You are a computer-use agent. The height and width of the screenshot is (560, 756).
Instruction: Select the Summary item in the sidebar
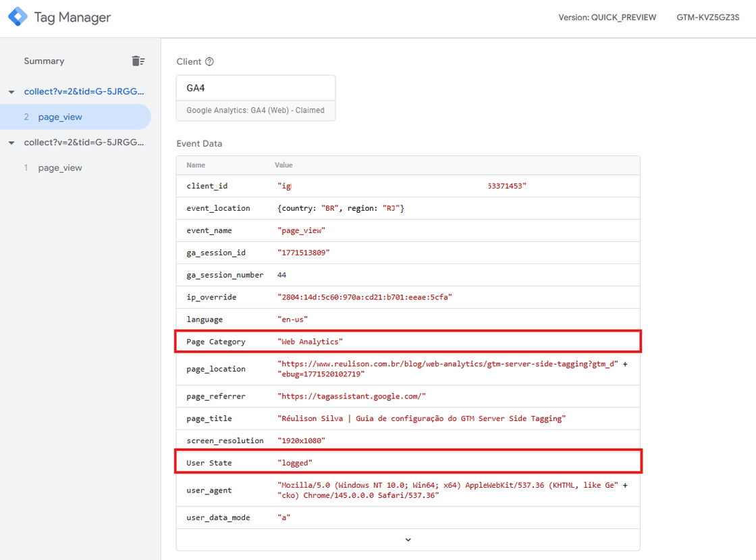(x=44, y=61)
